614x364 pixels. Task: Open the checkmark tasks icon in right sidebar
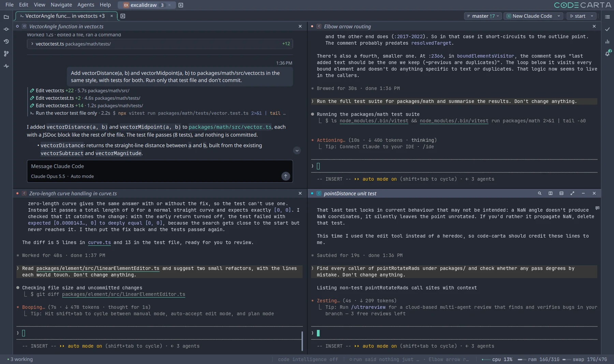[608, 29]
